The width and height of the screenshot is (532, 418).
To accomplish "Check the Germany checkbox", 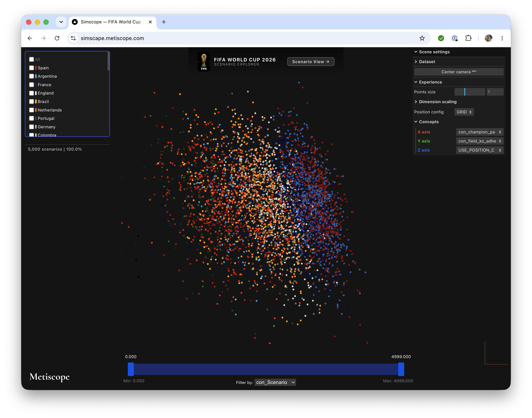I will 32,127.
